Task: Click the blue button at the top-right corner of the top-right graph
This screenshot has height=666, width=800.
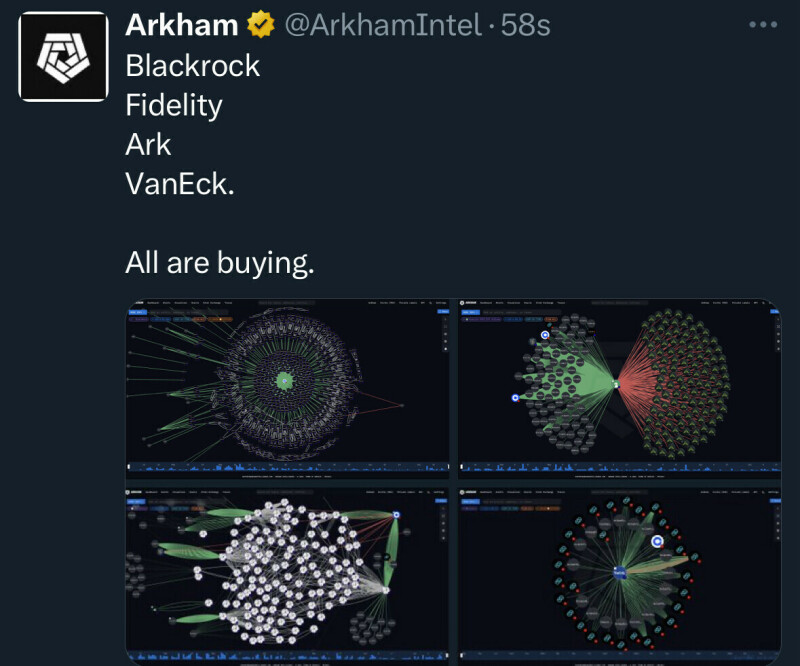Action: [x=774, y=312]
